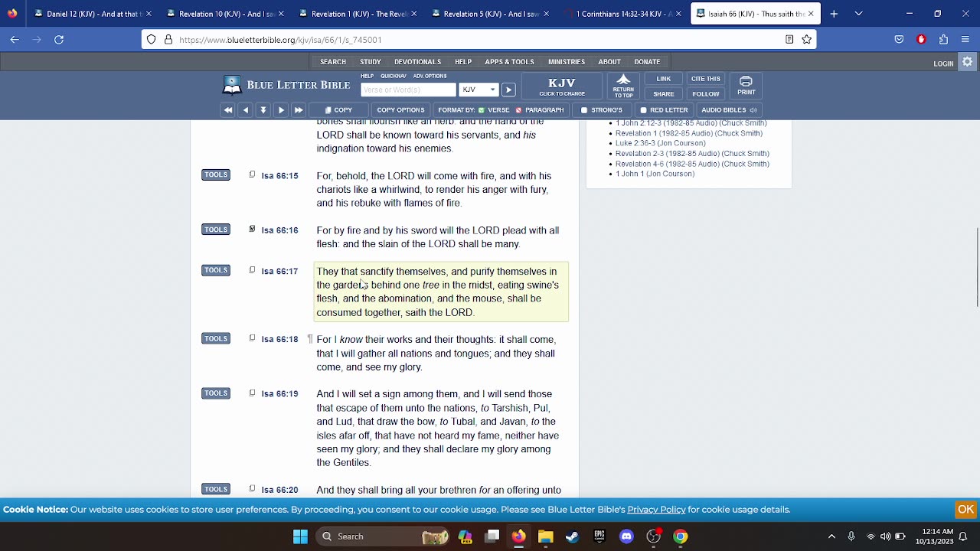Screen dimensions: 980x551
Task: Open a new browser tab with plus icon
Action: pyautogui.click(x=834, y=14)
